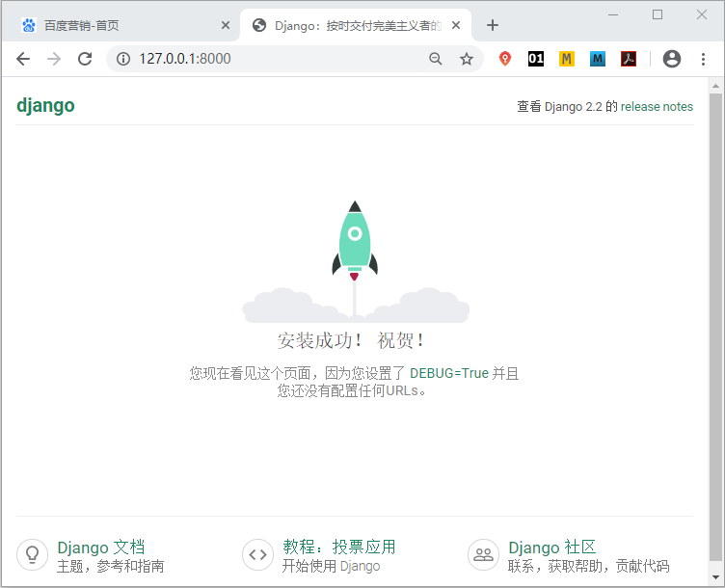The image size is (725, 588).
Task: Open the 教程：投票应用 link
Action: click(x=339, y=548)
